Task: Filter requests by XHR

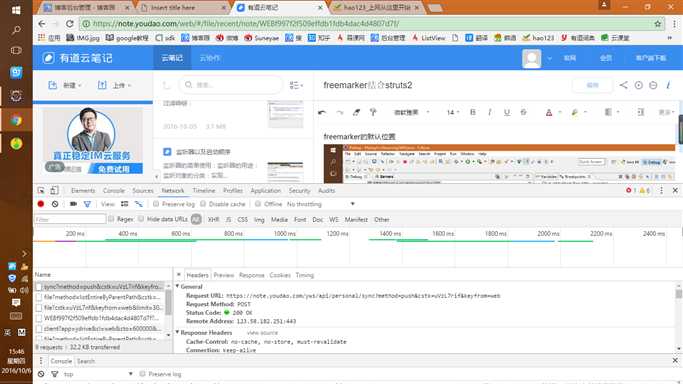Action: [213, 219]
